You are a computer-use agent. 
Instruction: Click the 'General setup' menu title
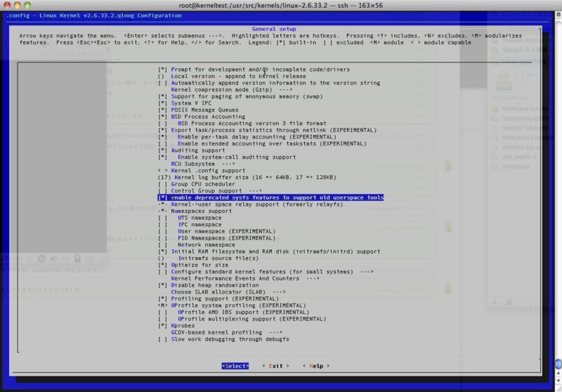click(274, 29)
